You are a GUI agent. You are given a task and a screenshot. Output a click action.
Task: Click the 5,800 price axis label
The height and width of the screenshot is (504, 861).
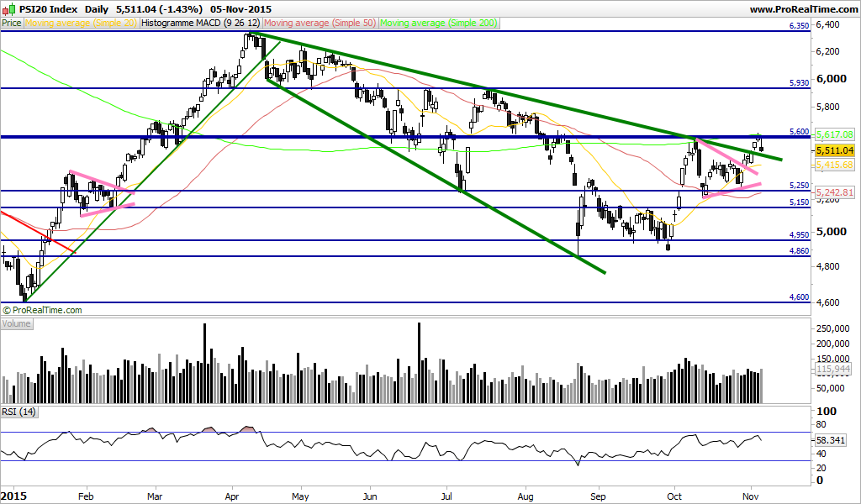(827, 107)
